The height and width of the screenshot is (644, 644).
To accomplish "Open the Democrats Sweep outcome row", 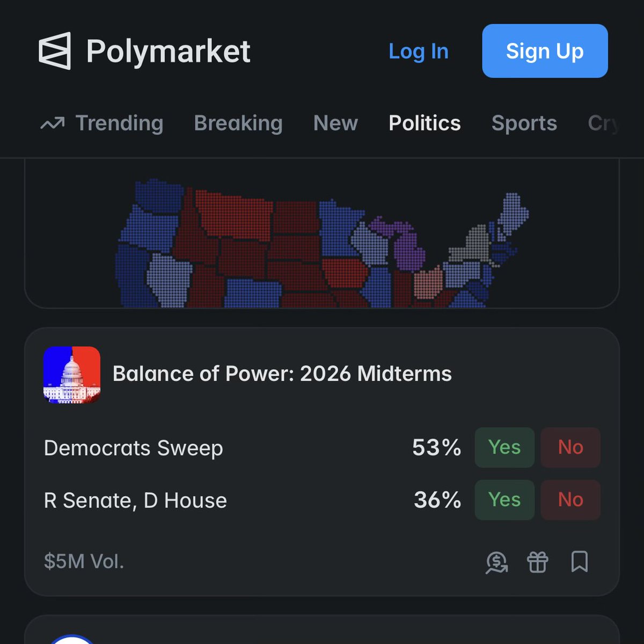I will coord(322,448).
